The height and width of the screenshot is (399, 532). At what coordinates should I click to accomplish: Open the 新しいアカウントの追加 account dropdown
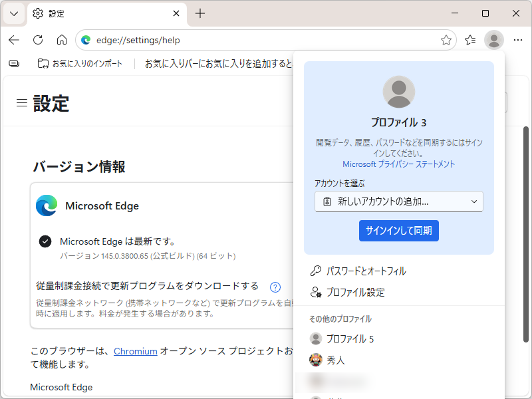pos(398,201)
